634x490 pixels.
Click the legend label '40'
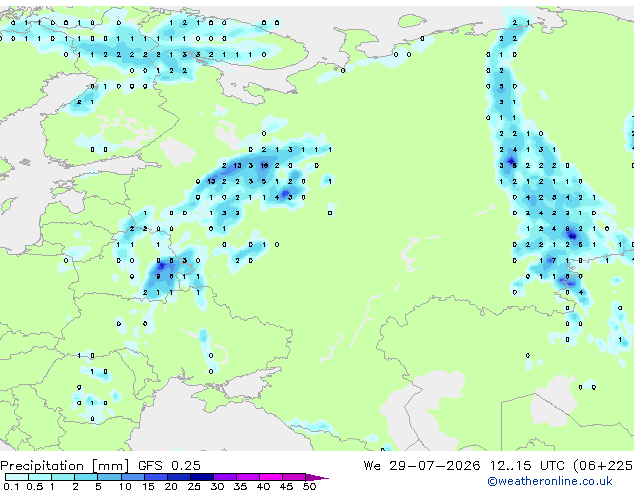point(263,486)
